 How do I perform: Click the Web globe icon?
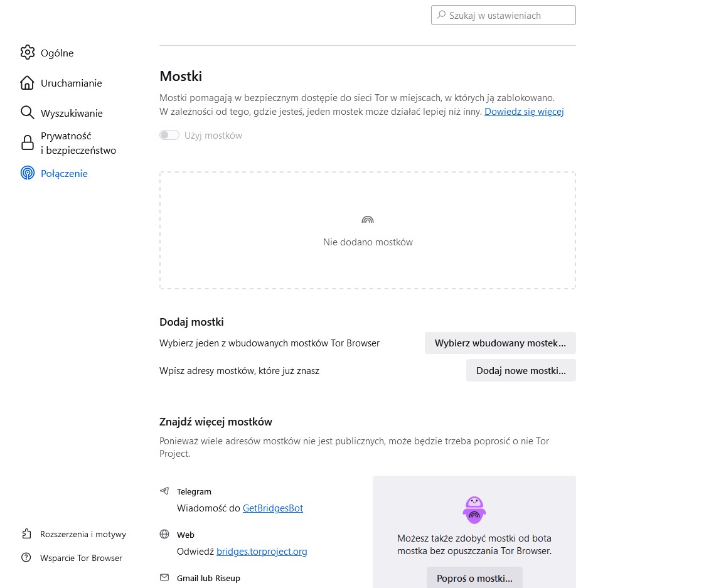(x=164, y=535)
